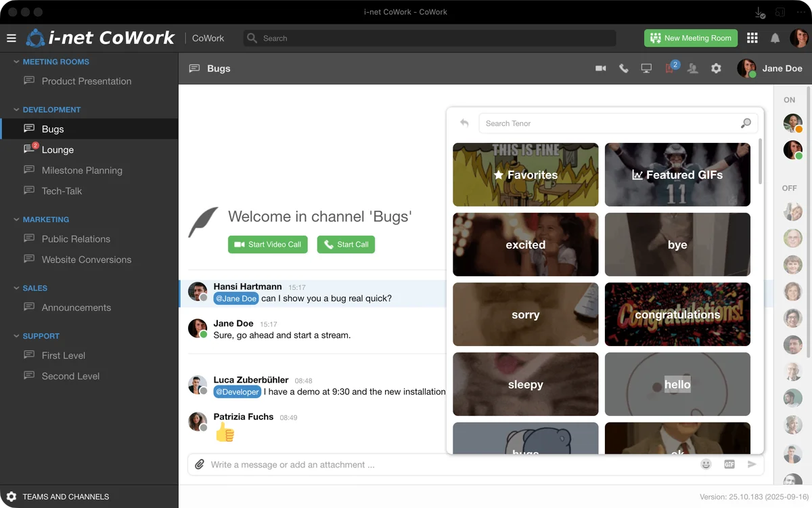
Task: Select the 'congratulations' GIF category thumbnail
Action: (x=677, y=314)
